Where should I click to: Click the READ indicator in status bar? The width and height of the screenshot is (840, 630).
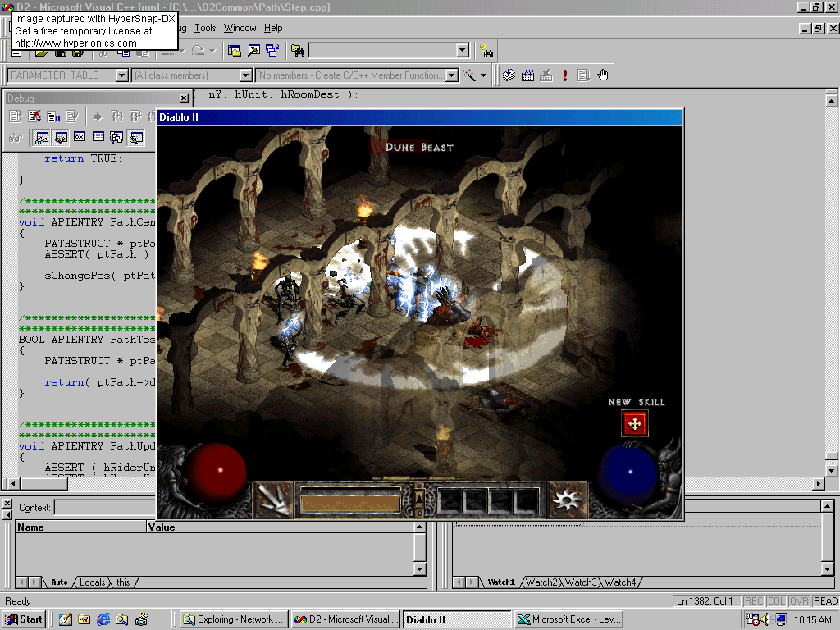[825, 601]
